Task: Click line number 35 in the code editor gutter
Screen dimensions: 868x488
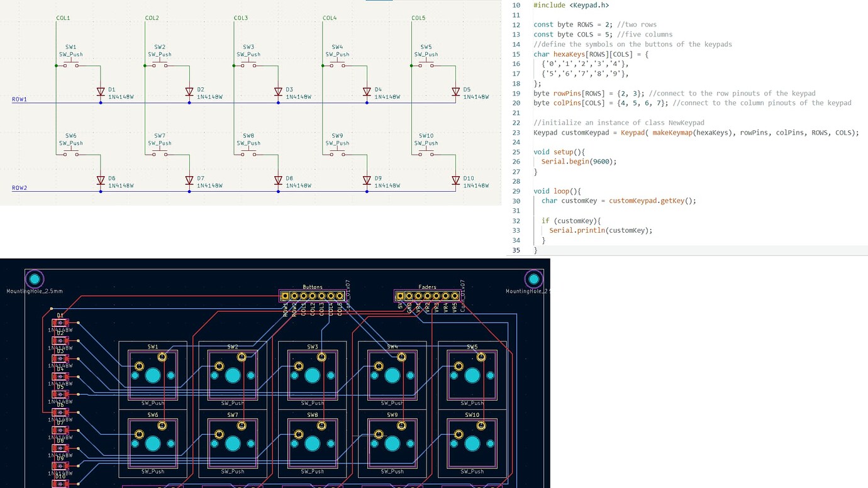Action: click(516, 250)
